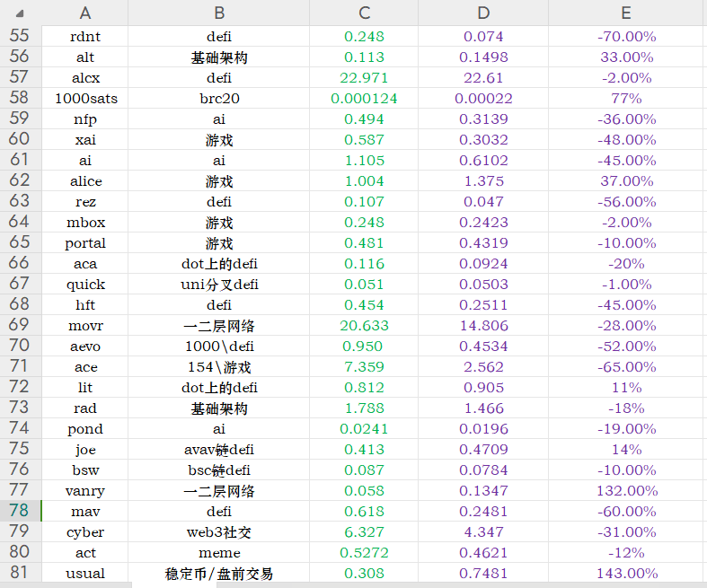Click the 11% cell
The width and height of the screenshot is (707, 588).
627,387
